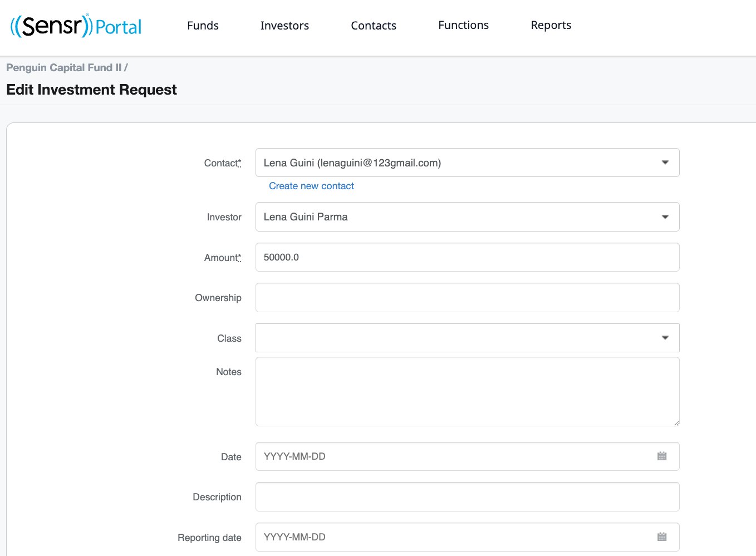756x556 pixels.
Task: Focus the Date input field
Action: [467, 456]
